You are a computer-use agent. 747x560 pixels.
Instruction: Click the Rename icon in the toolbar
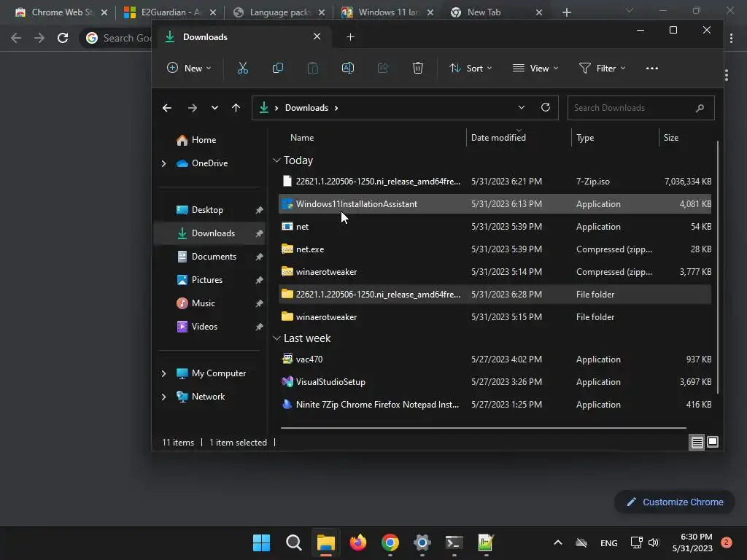point(348,68)
